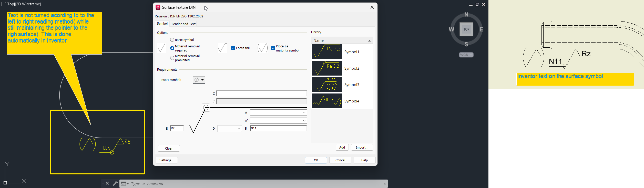This screenshot has width=644, height=188.
Task: Select Symbol2 Ra 3,2 thumbnail
Action: (x=327, y=68)
